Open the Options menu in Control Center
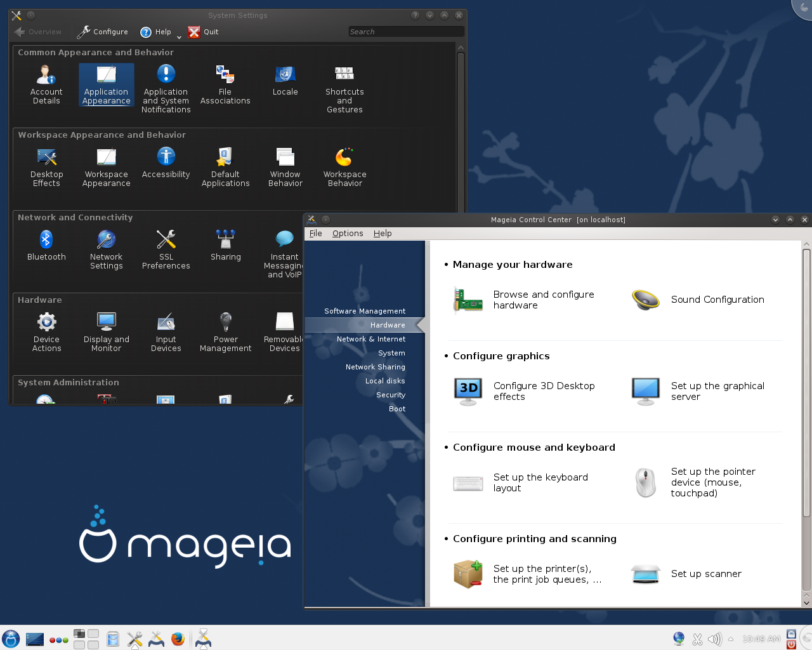Screen dimensions: 812x650 click(x=348, y=233)
